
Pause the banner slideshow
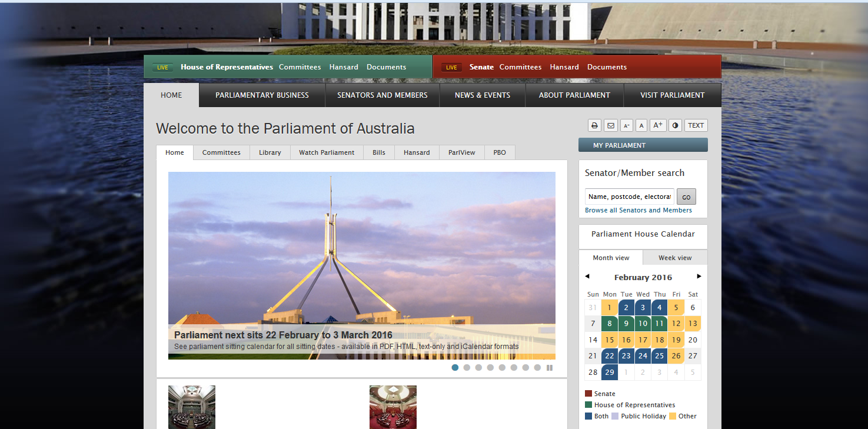point(550,368)
